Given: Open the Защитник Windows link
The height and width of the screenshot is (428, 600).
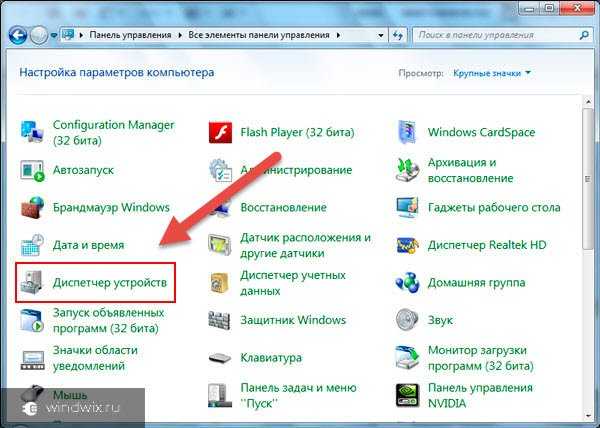Looking at the screenshot, I should click(293, 320).
